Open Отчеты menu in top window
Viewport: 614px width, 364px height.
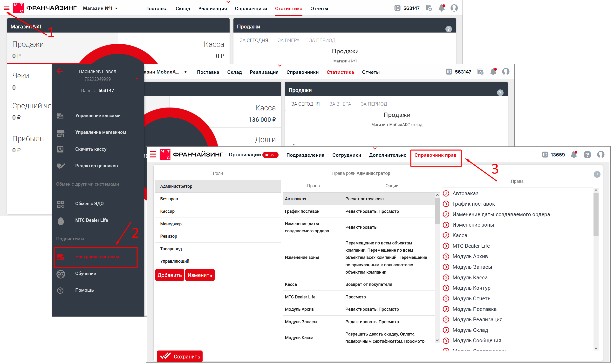coord(319,9)
